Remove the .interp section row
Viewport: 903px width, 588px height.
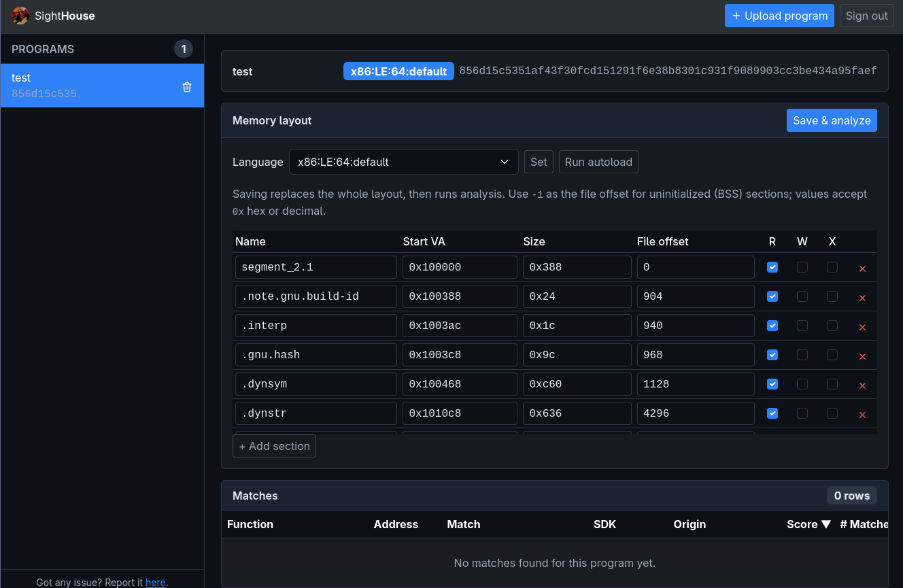tap(862, 327)
